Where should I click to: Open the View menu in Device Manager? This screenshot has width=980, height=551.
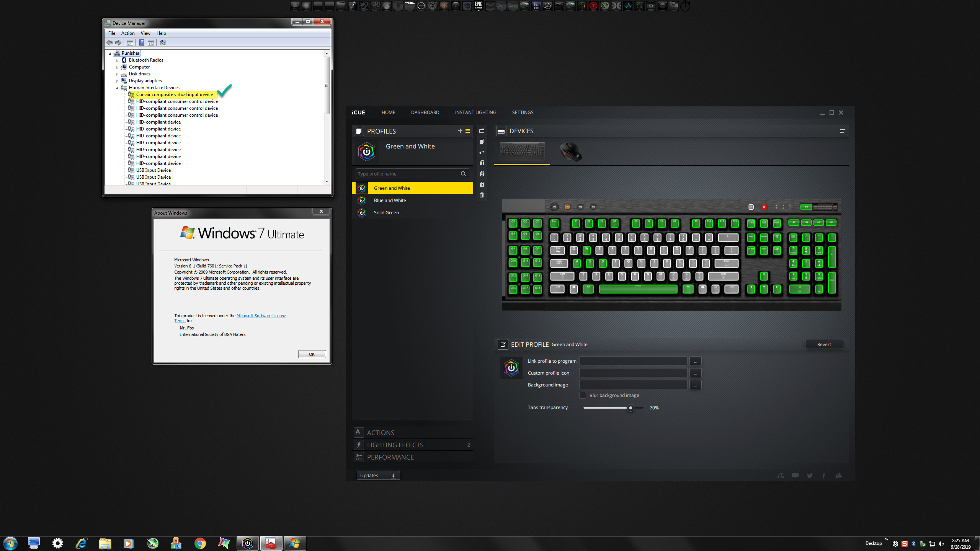coord(145,33)
